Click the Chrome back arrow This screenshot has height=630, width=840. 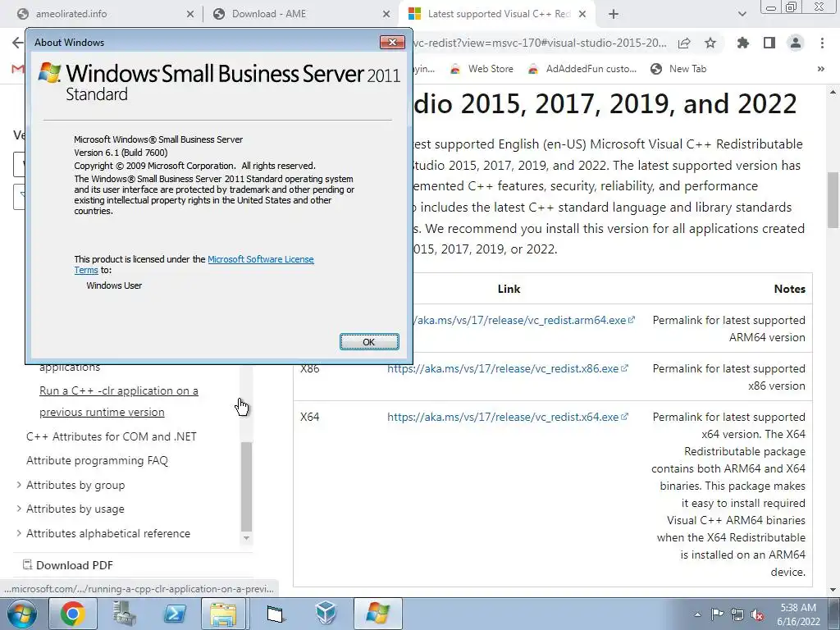tap(18, 43)
